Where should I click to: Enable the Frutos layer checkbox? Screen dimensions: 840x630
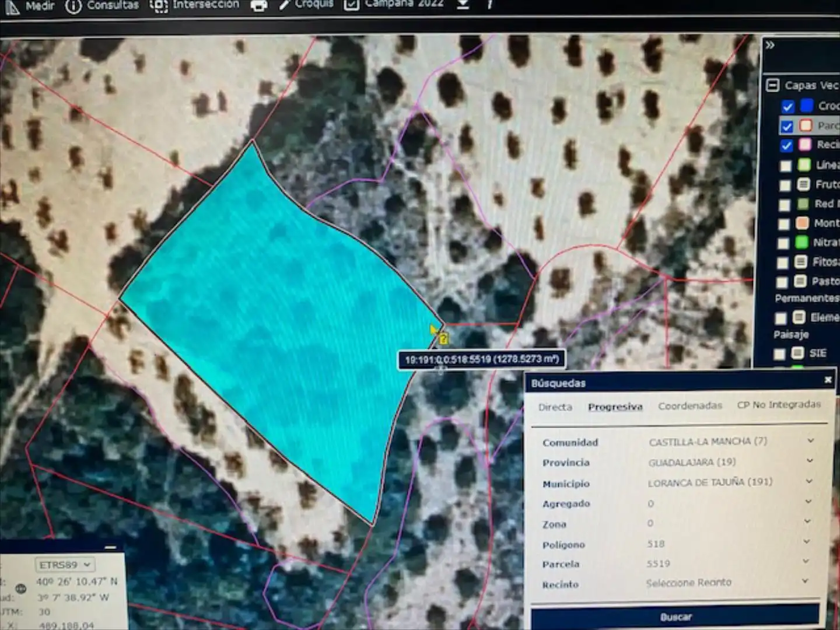click(785, 185)
